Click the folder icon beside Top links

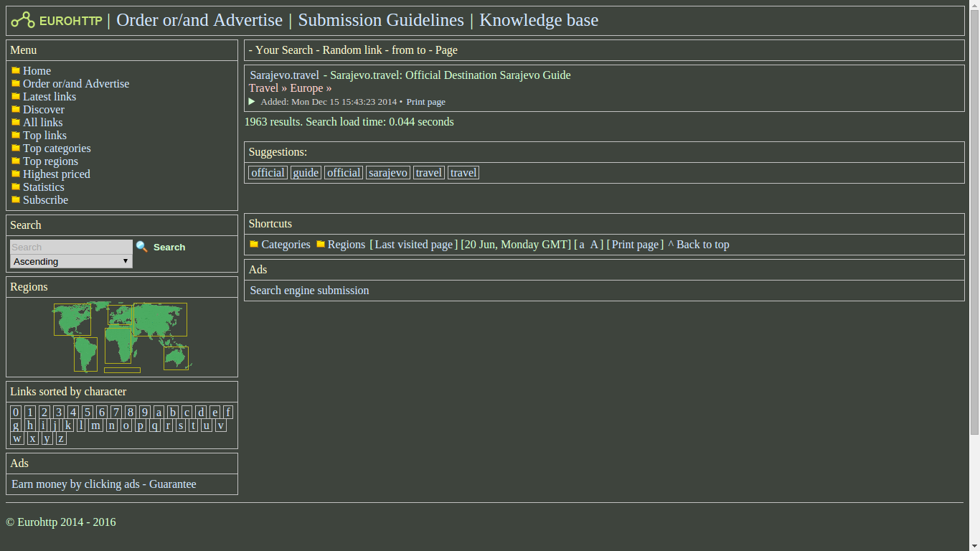click(16, 135)
